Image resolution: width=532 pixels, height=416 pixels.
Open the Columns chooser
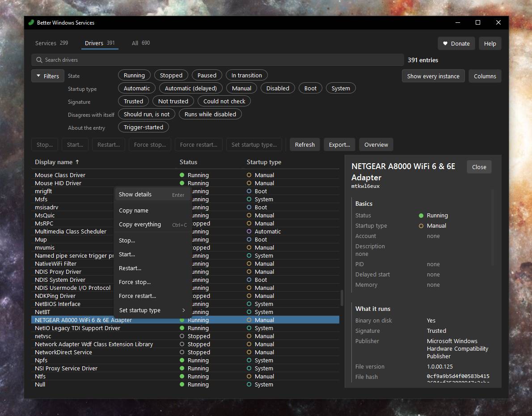click(485, 76)
